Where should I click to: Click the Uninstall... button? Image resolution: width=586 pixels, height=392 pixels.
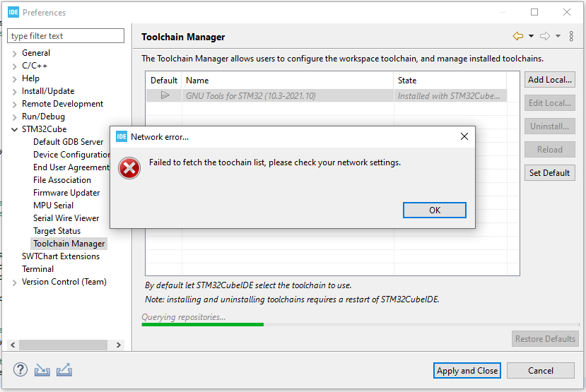tap(550, 126)
